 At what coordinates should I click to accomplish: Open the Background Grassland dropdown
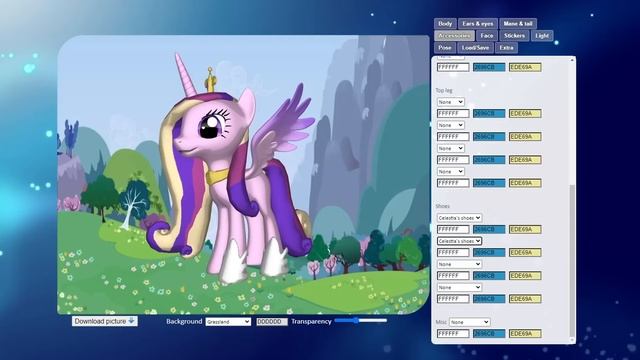228,322
